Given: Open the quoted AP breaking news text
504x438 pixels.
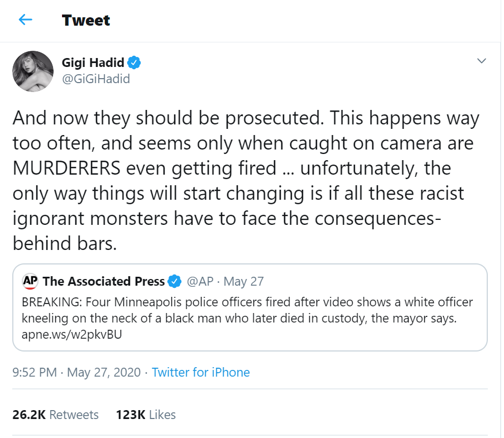Looking at the screenshot, I should click(247, 310).
